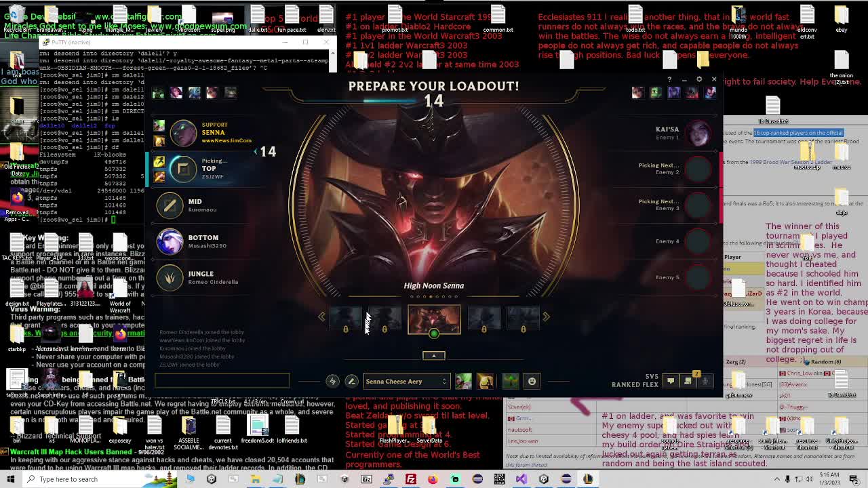This screenshot has width=868, height=488.
Task: Open the notifications button with badge 2
Action: [688, 380]
